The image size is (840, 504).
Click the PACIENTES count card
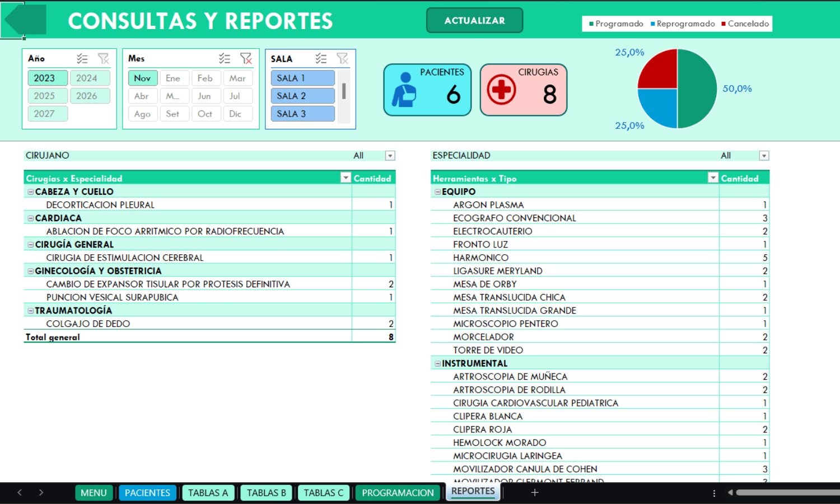[x=427, y=90]
